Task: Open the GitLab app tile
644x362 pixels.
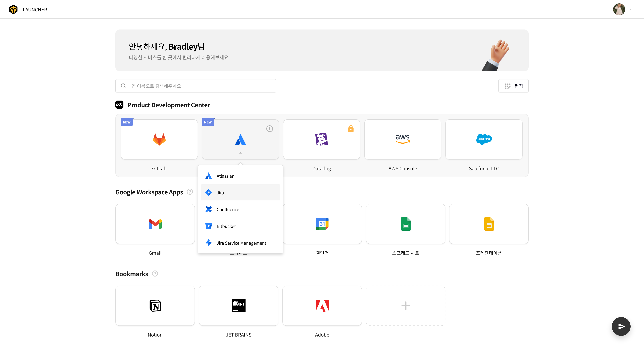Action: [x=159, y=139]
